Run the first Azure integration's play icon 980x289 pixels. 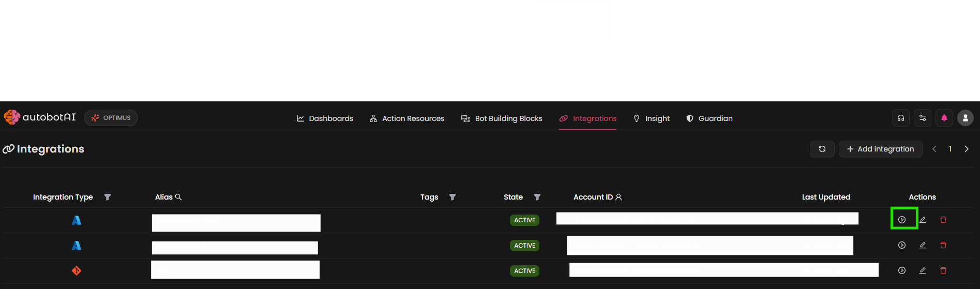pyautogui.click(x=901, y=220)
